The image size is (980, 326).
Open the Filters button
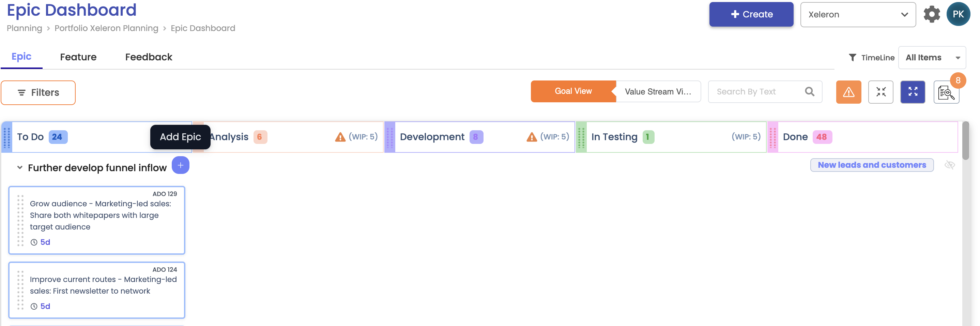pyautogui.click(x=38, y=92)
